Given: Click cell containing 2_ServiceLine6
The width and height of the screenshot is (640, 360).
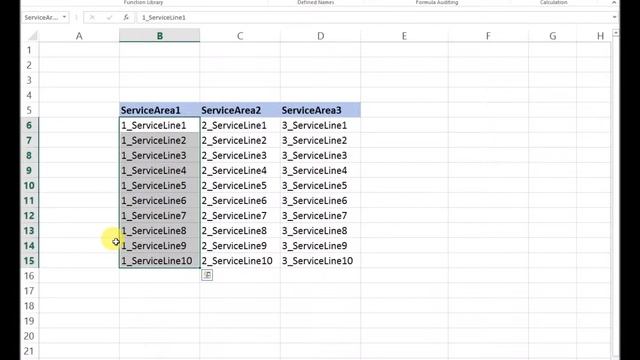Looking at the screenshot, I should click(240, 200).
